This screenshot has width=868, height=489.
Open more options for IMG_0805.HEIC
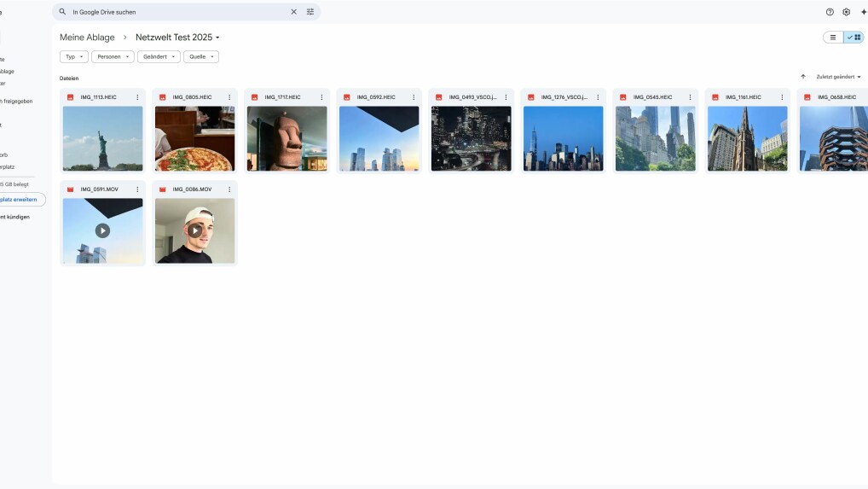tap(229, 97)
